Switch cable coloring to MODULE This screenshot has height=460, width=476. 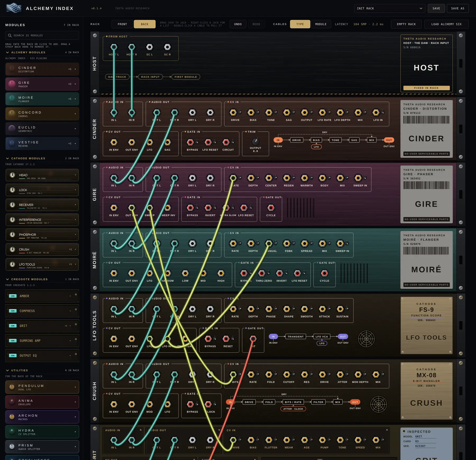pos(321,24)
